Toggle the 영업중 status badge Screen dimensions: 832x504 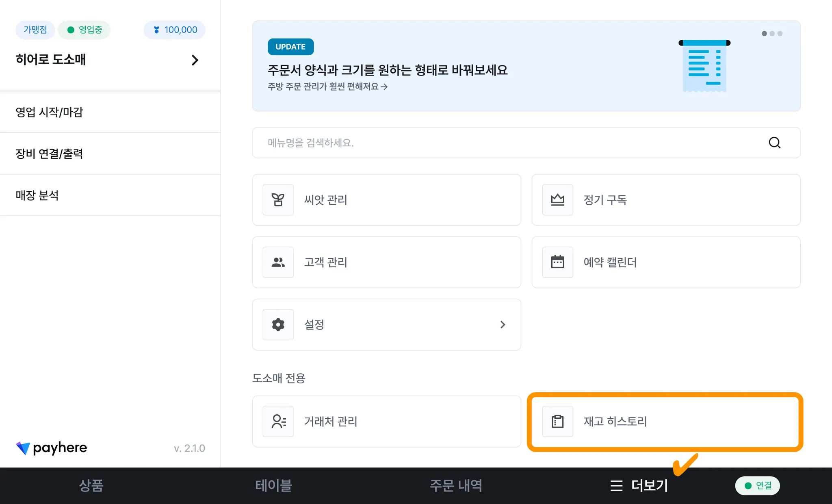pos(84,30)
